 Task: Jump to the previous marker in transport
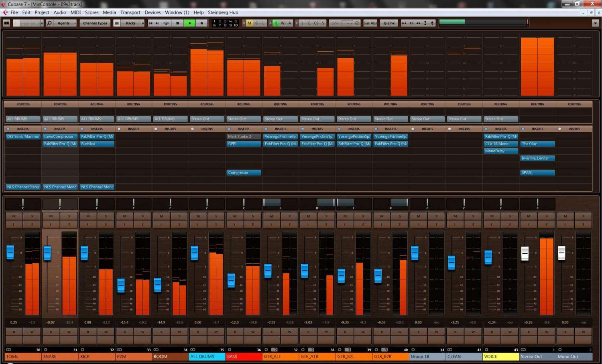(x=151, y=23)
